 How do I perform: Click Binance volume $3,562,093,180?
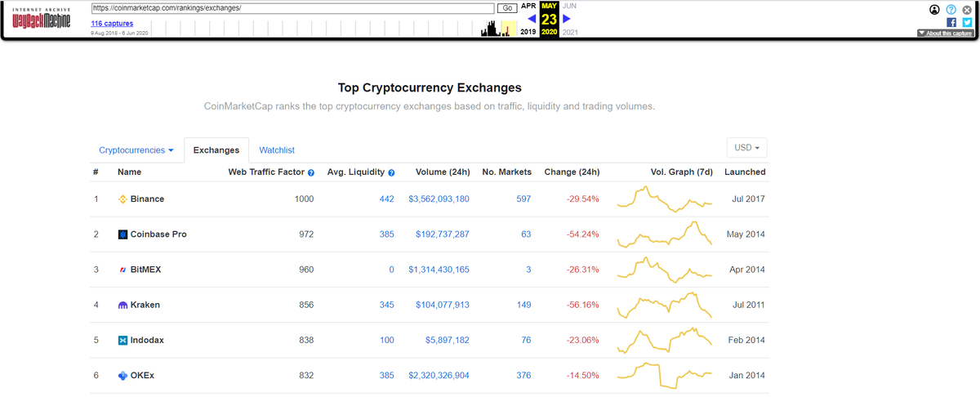click(439, 199)
